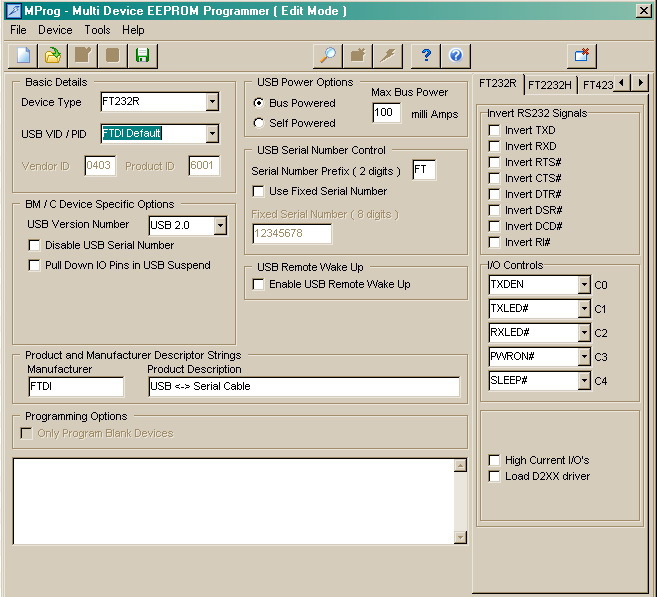Image resolution: width=657 pixels, height=597 pixels.
Task: Click the New document toolbar icon
Action: coord(23,55)
